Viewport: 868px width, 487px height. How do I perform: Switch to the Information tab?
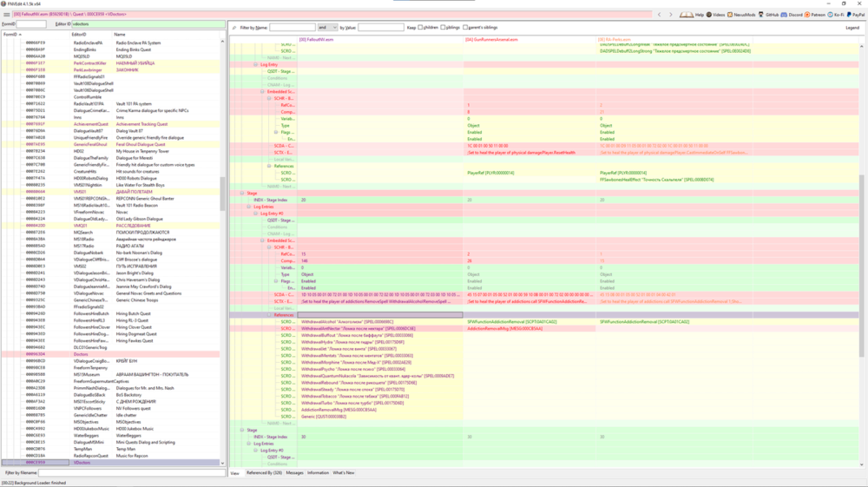[318, 473]
